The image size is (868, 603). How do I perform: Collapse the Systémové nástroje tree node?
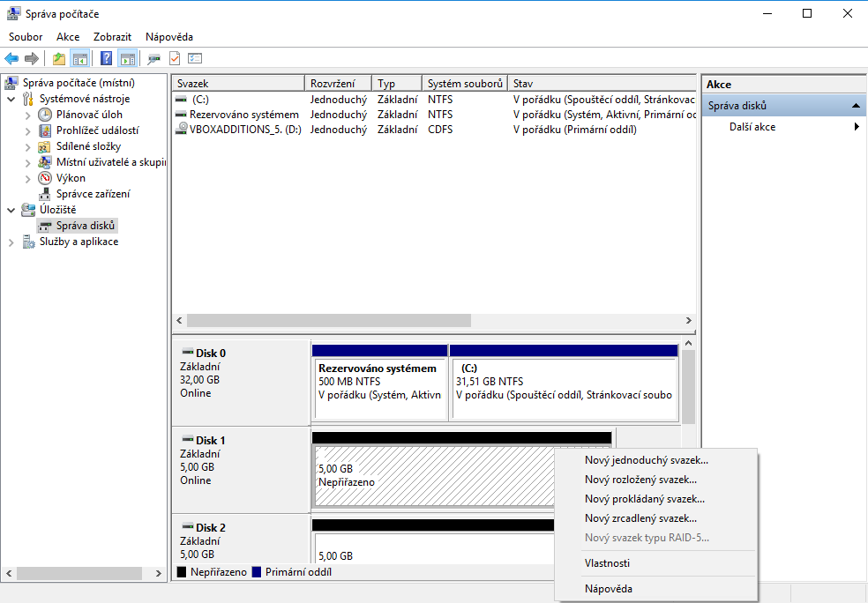pyautogui.click(x=11, y=99)
